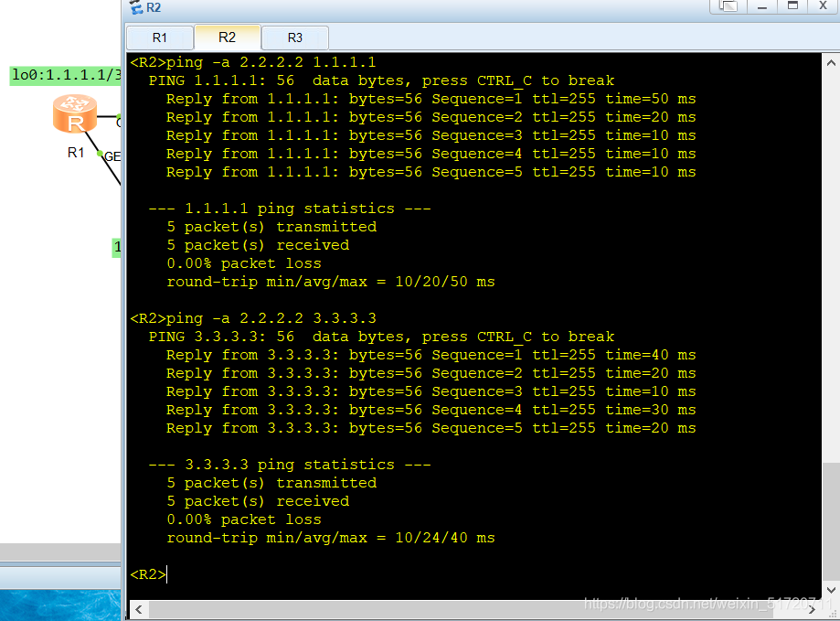Click the R1 label under the router

tap(76, 153)
